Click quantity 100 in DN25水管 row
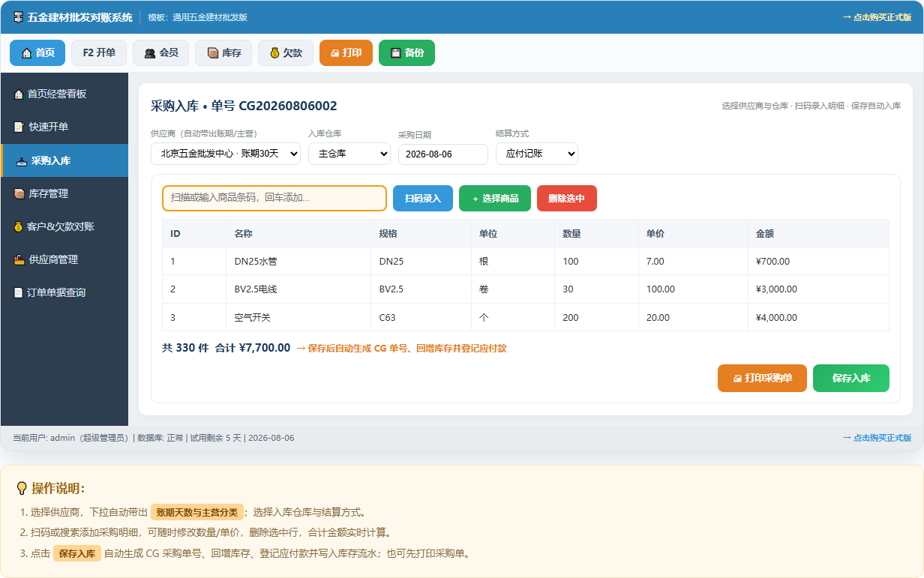This screenshot has height=578, width=924. pyautogui.click(x=596, y=262)
